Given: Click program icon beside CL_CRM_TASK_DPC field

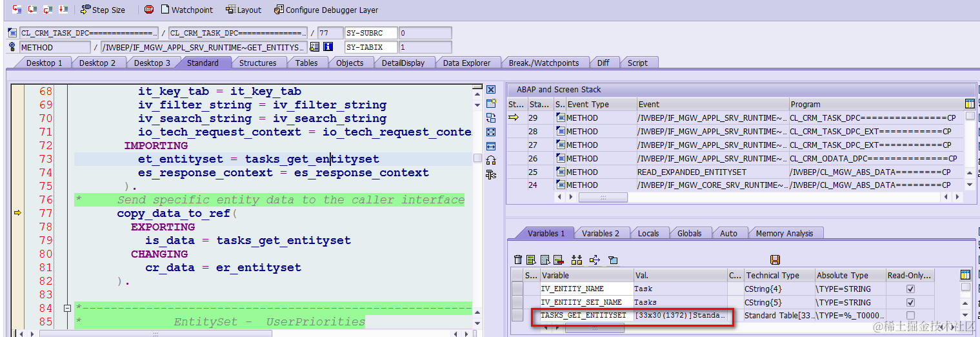Looking at the screenshot, I should point(12,33).
